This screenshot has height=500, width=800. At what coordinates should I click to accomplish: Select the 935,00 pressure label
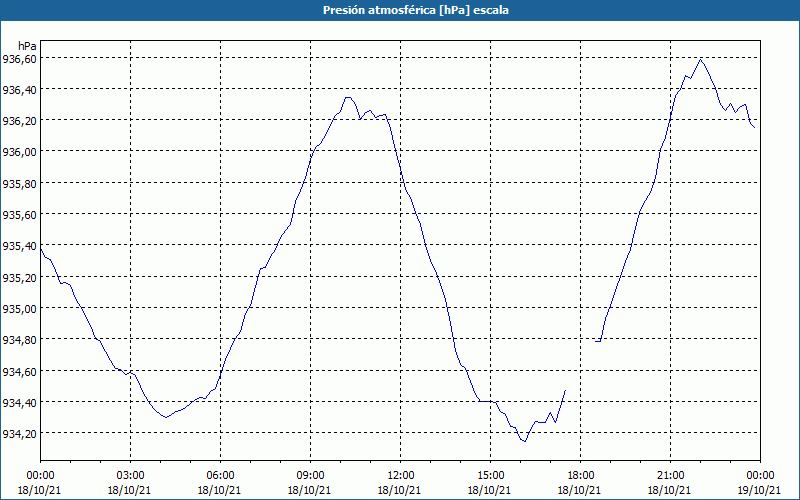[x=19, y=309]
